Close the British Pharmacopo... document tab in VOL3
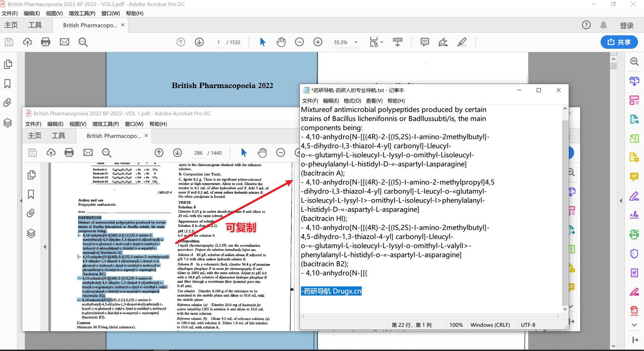The height and width of the screenshot is (351, 644). click(123, 25)
